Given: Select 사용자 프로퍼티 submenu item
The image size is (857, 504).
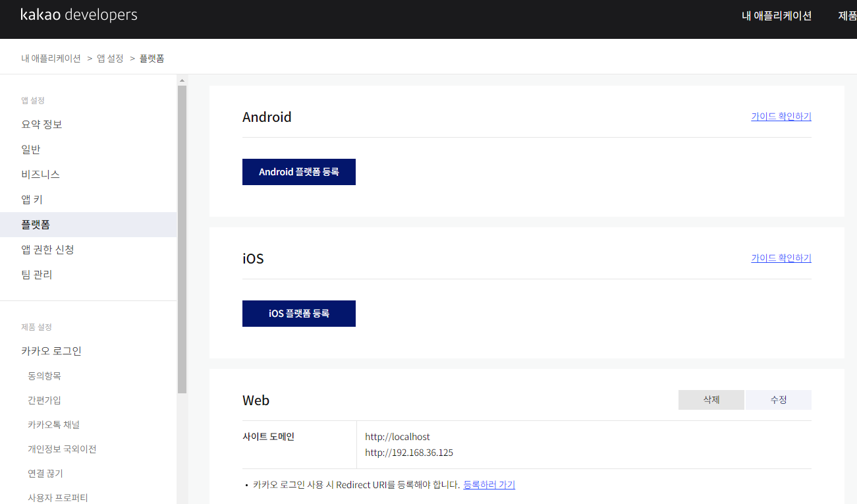Looking at the screenshot, I should click(58, 498).
